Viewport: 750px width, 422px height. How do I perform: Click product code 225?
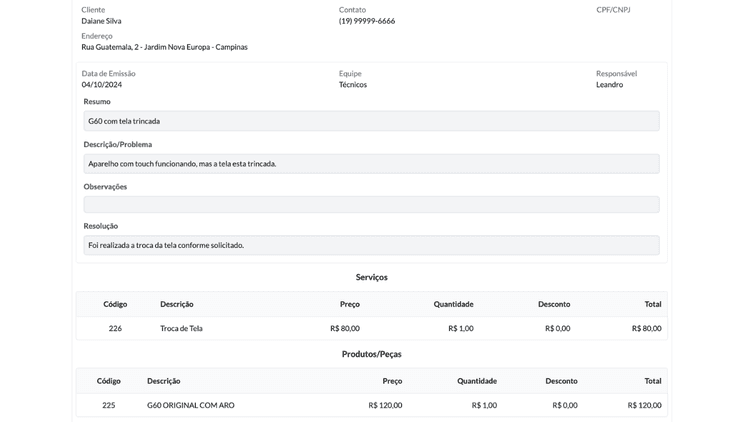tap(109, 405)
